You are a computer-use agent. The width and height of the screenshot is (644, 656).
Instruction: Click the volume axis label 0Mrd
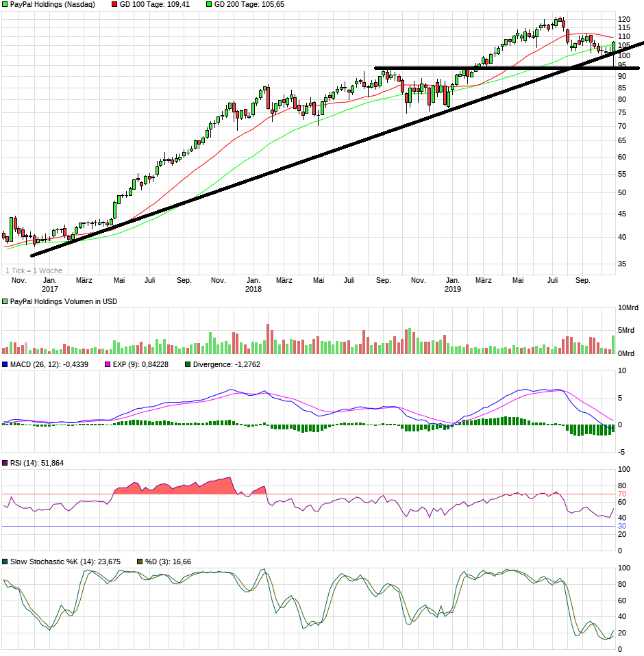[x=626, y=354]
